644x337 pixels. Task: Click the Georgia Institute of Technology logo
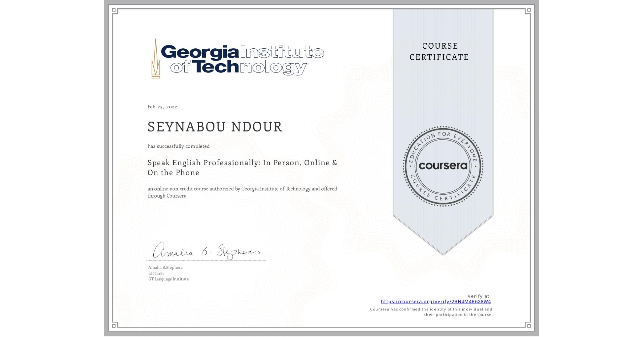236,58
